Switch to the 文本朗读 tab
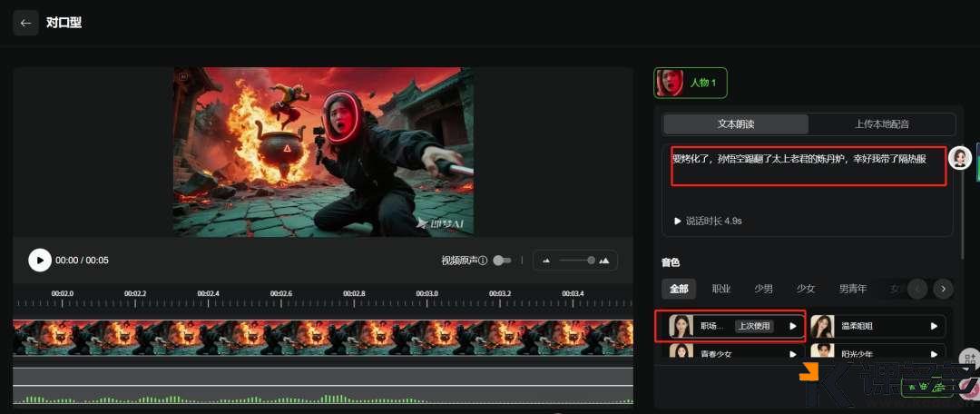Screen dimensions: 980x414 (735, 124)
